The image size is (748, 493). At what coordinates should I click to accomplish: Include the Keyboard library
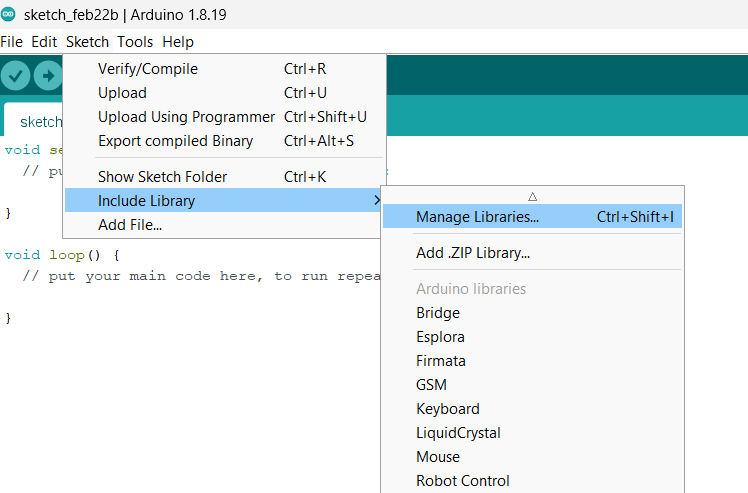(448, 409)
